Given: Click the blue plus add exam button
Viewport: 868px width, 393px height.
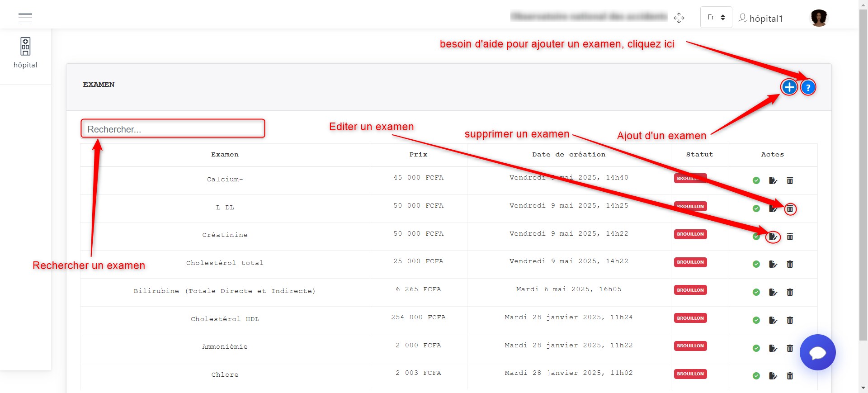Looking at the screenshot, I should tap(789, 87).
